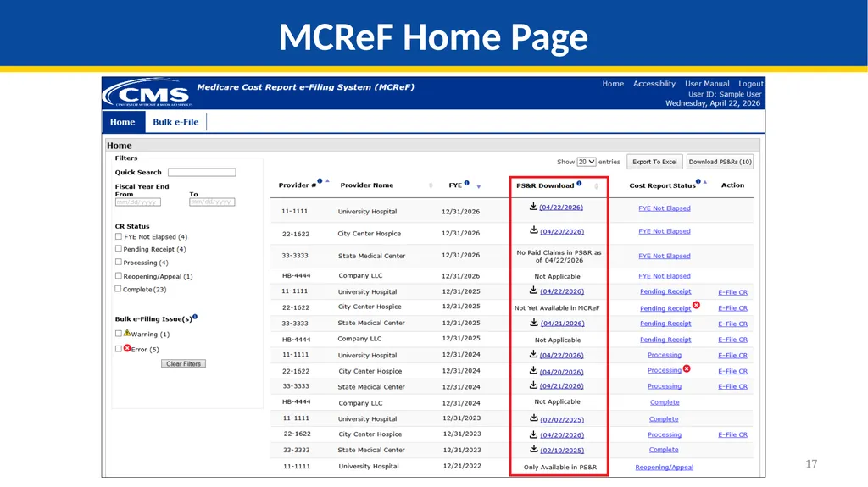Switch to the Bulk e-File tab
This screenshot has height=487, width=868.
tap(175, 122)
